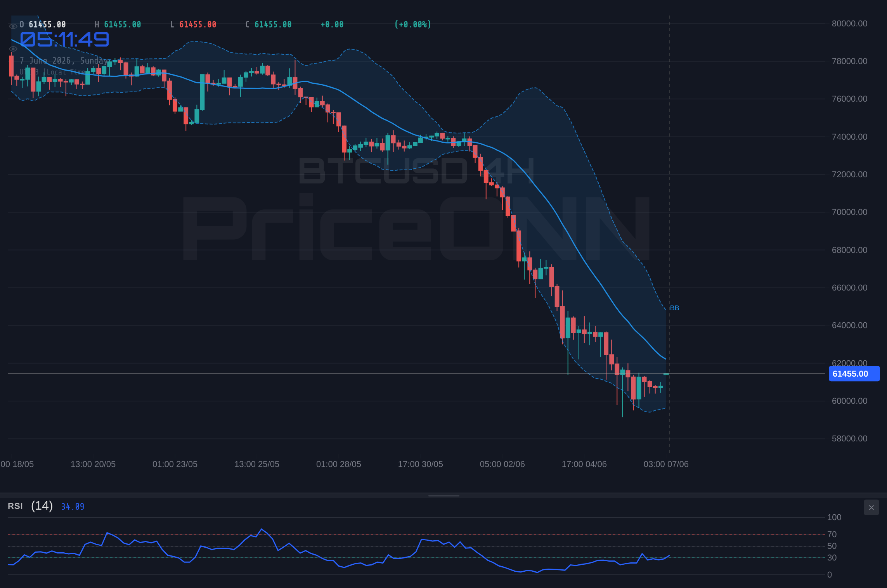887x588 pixels.
Task: Click the 01:00 23/05 time axis label
Action: pyautogui.click(x=175, y=464)
